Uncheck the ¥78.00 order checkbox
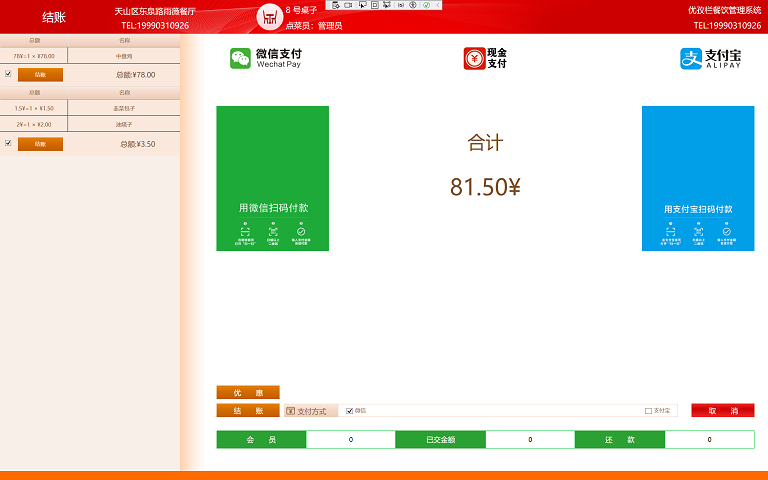 9,74
